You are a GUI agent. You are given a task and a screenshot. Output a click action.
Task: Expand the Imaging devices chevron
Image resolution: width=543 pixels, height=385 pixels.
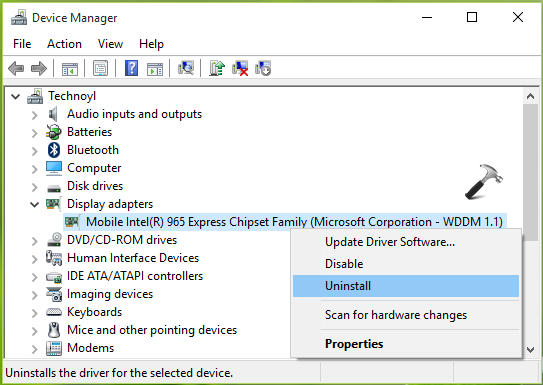(34, 295)
